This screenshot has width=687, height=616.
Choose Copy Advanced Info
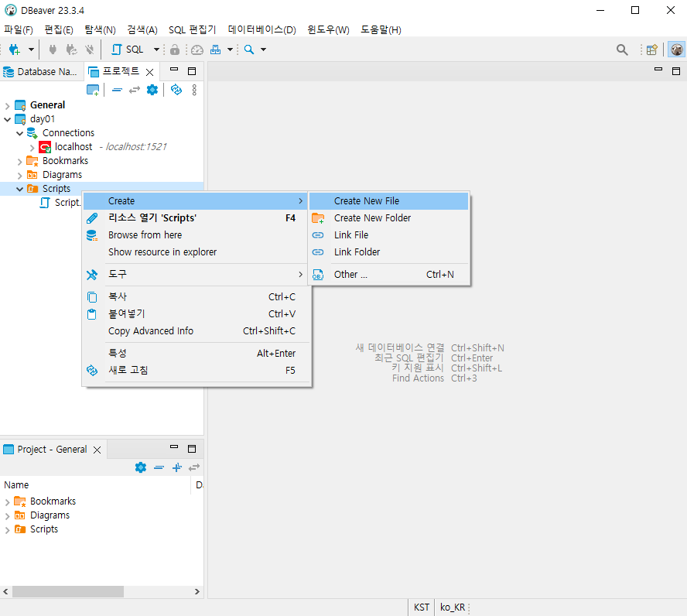tap(197, 331)
